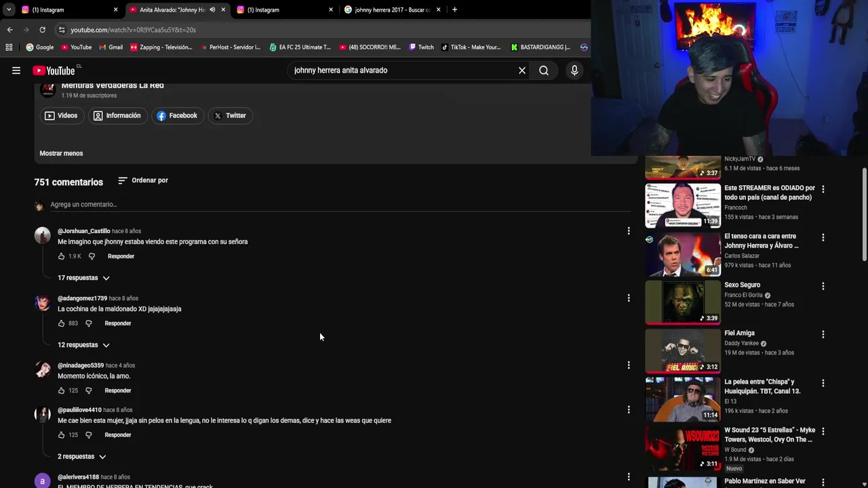Viewport: 868px width, 488px height.
Task: Open options menu for @ninadageo5359 comment
Action: [x=629, y=365]
